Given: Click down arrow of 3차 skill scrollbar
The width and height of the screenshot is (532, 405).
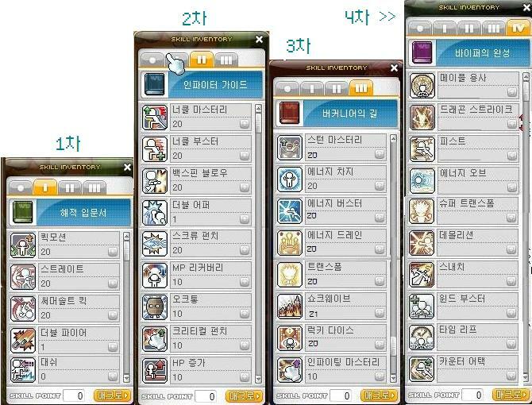Looking at the screenshot, I should coord(393,377).
